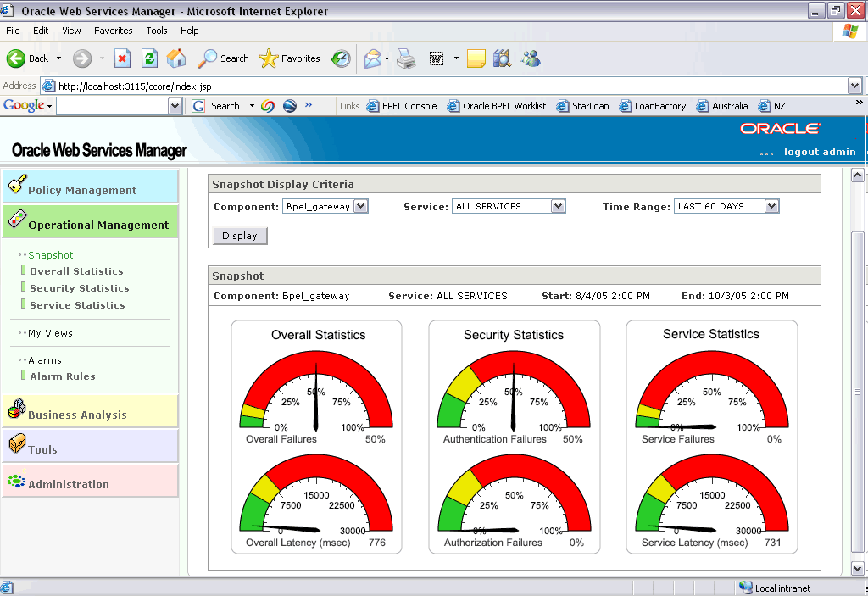
Task: Click the Google toolbar G Search icon
Action: [x=216, y=106]
